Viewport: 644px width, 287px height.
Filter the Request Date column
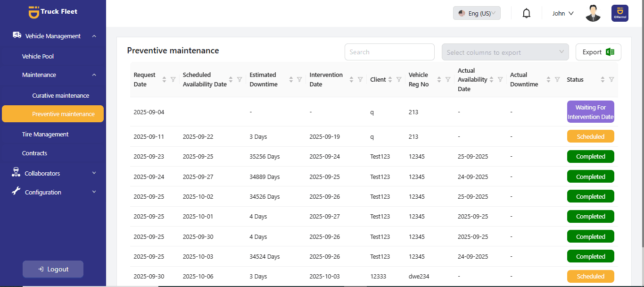(173, 79)
